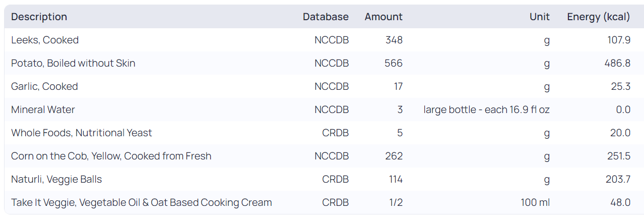The width and height of the screenshot is (644, 219).
Task: Select Take It Veggie Cooking Cream row
Action: 142,202
